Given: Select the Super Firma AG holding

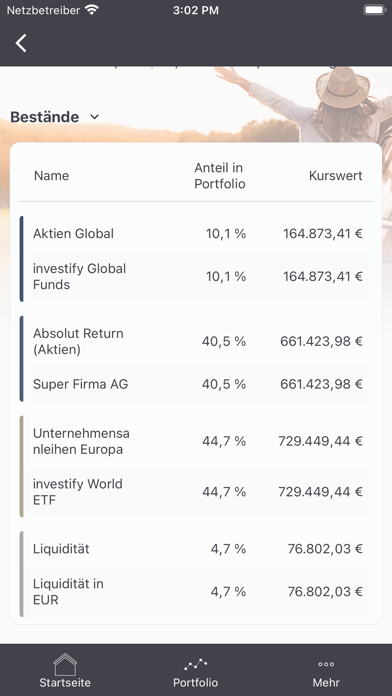Looking at the screenshot, I should coord(196,384).
